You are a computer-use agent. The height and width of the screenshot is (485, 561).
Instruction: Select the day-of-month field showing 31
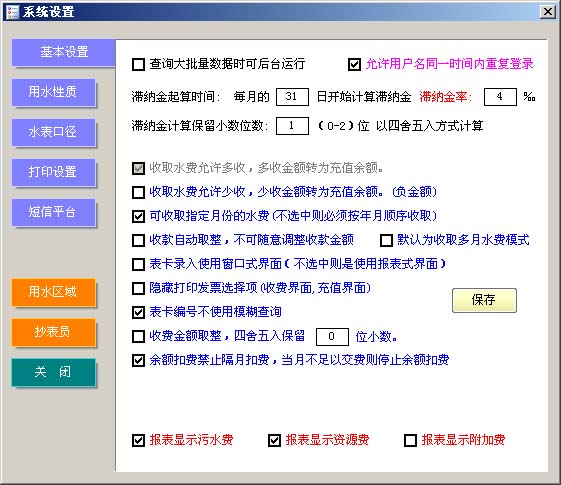point(292,97)
